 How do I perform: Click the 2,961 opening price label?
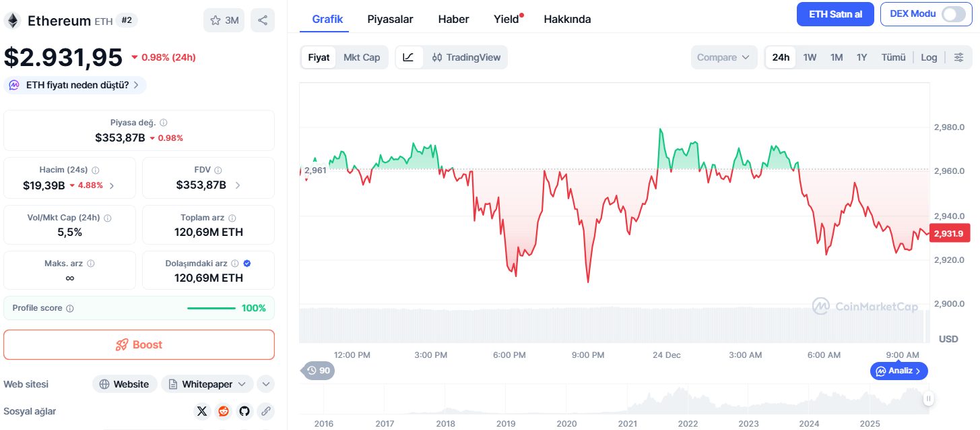coord(315,171)
